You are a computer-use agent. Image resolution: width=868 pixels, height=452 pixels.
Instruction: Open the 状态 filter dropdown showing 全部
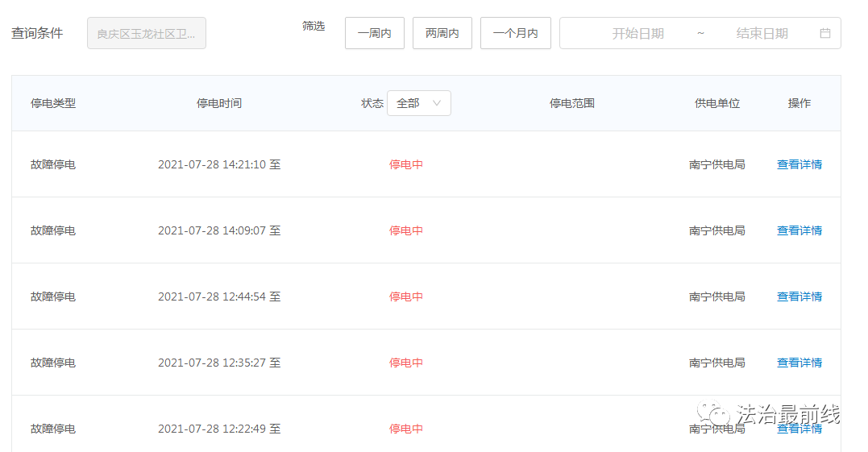[x=418, y=103]
